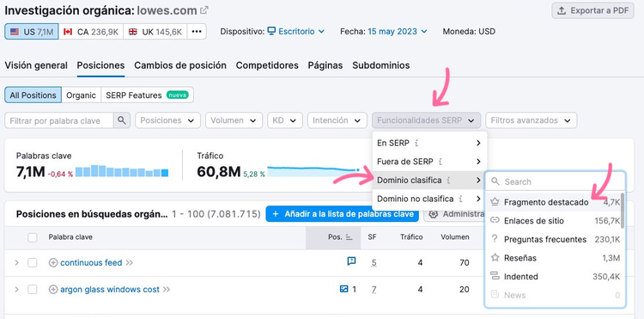This screenshot has height=319, width=644.
Task: Open the Fuera de SERP submenu
Action: (429, 162)
